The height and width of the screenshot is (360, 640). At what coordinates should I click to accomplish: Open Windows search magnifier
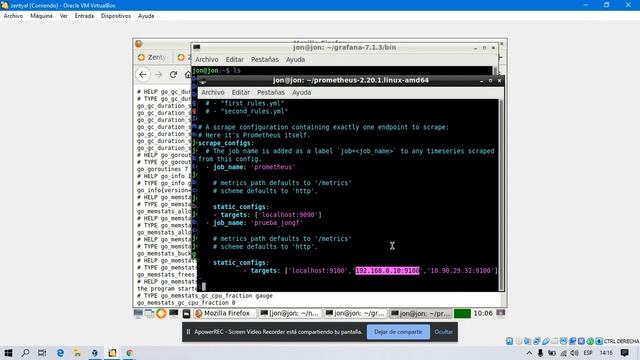pyautogui.click(x=25, y=353)
